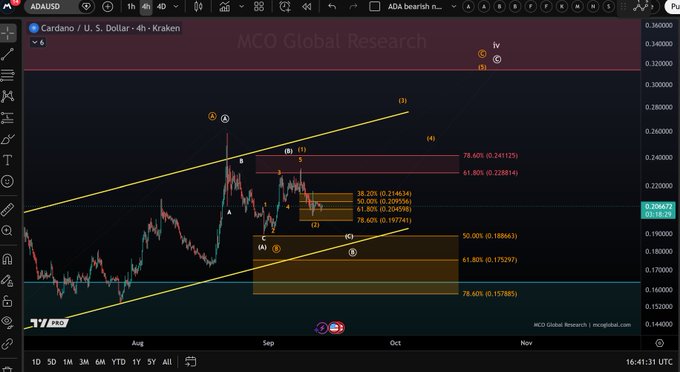The image size is (680, 372).
Task: Open chart settings gear on the time axis
Action: [660, 343]
